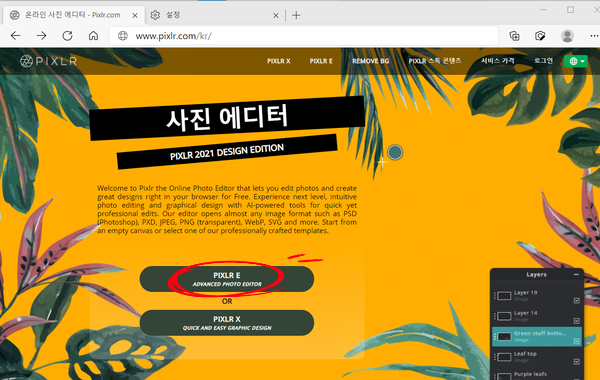Viewport: 600px width, 380px height.
Task: Click Layer 19 thumbnail image
Action: pos(504,296)
